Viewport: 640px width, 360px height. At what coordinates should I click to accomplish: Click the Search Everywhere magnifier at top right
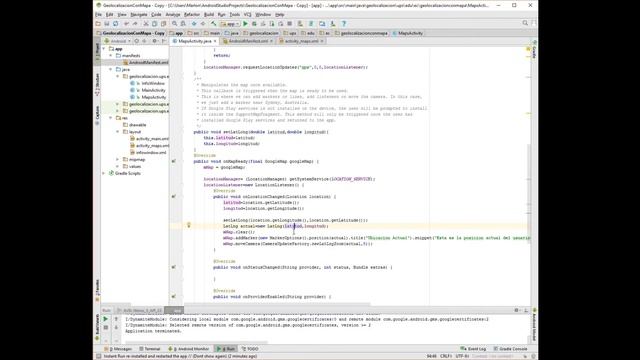pyautogui.click(x=525, y=23)
